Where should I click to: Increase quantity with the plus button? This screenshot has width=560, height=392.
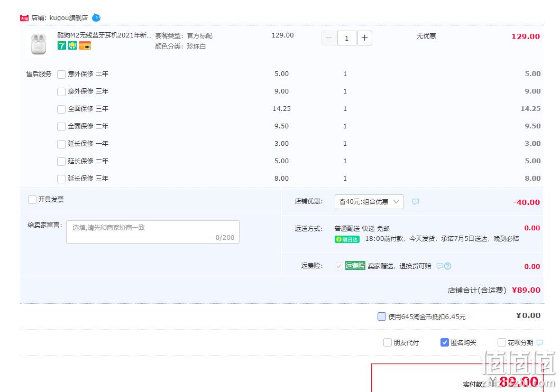pyautogui.click(x=364, y=38)
